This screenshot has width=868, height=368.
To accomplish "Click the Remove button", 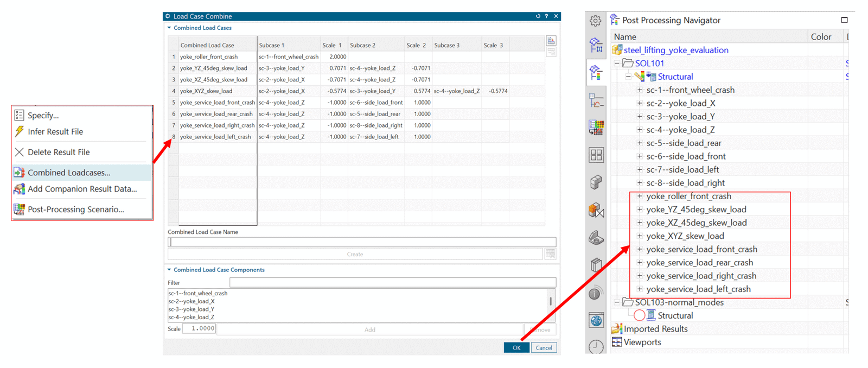I will pyautogui.click(x=540, y=329).
